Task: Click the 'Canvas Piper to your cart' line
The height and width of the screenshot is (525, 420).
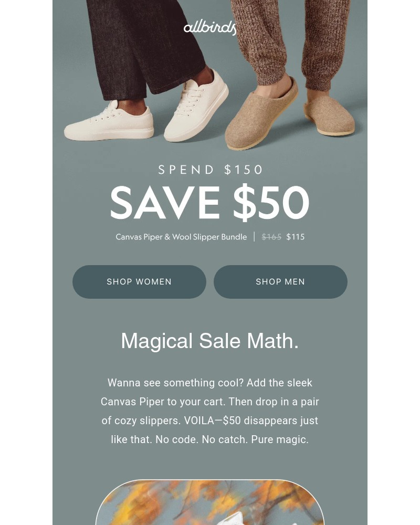Action: [209, 402]
